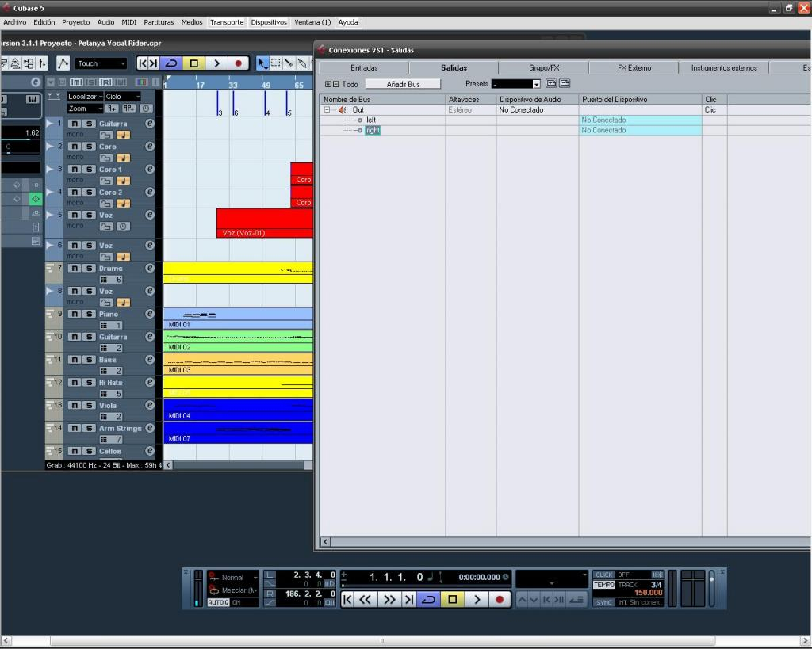Solo the Piano track
This screenshot has width=812, height=649.
click(x=89, y=314)
